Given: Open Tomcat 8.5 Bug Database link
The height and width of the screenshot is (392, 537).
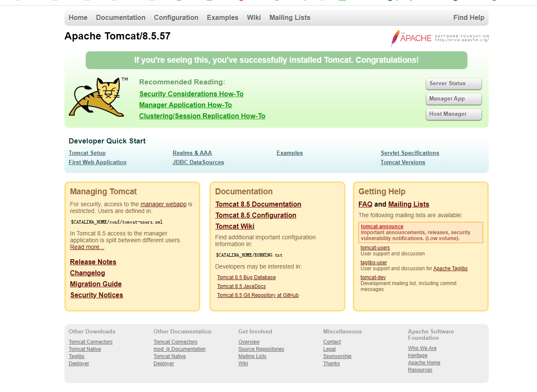Looking at the screenshot, I should click(246, 277).
